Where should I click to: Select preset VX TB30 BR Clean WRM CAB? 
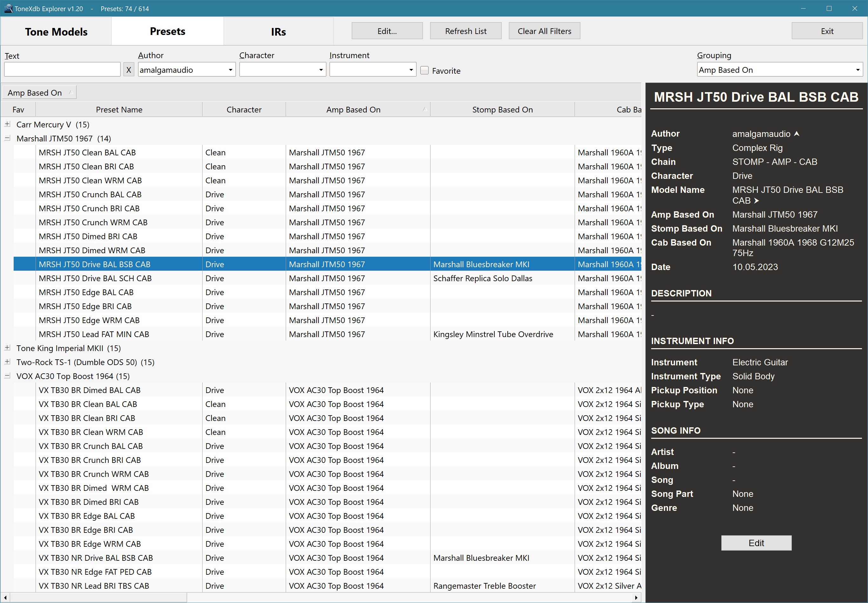tap(90, 432)
